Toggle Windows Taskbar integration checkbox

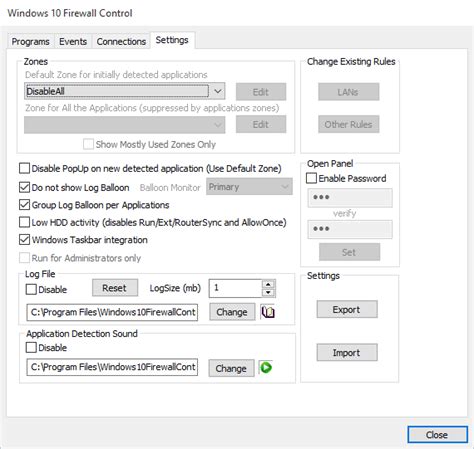click(24, 240)
